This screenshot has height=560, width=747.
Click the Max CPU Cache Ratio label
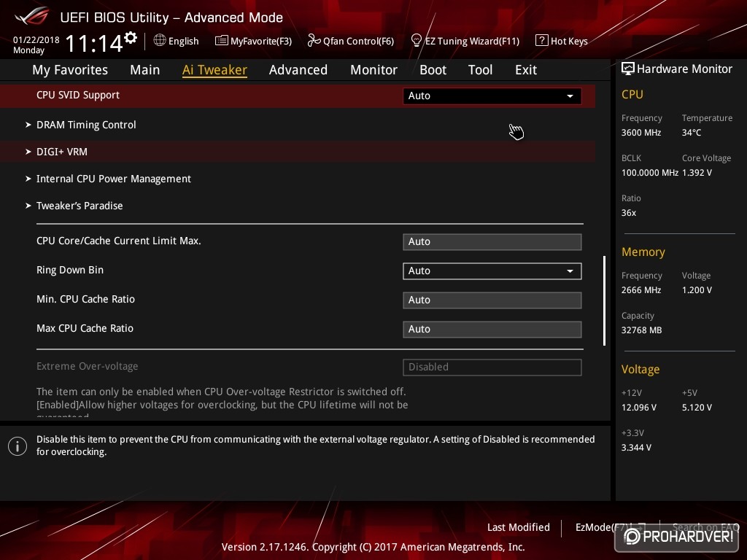pyautogui.click(x=85, y=328)
